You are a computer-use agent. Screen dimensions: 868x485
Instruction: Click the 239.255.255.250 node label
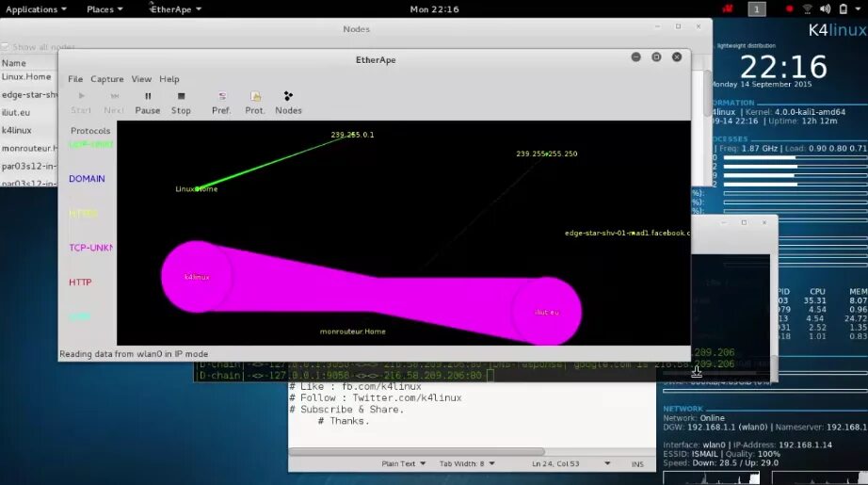pyautogui.click(x=547, y=154)
